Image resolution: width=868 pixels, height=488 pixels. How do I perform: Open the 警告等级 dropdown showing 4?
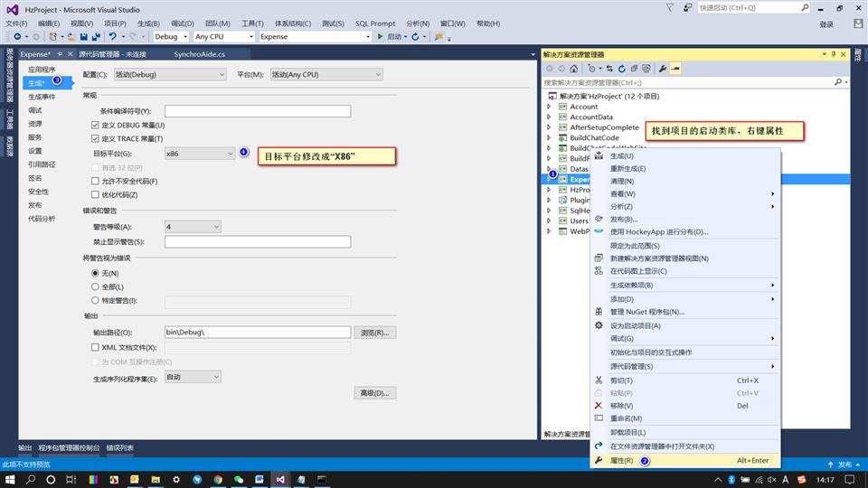[x=193, y=227]
